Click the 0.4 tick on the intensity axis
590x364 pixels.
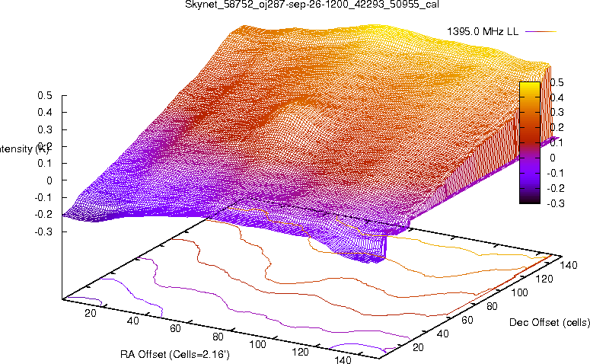[45, 113]
